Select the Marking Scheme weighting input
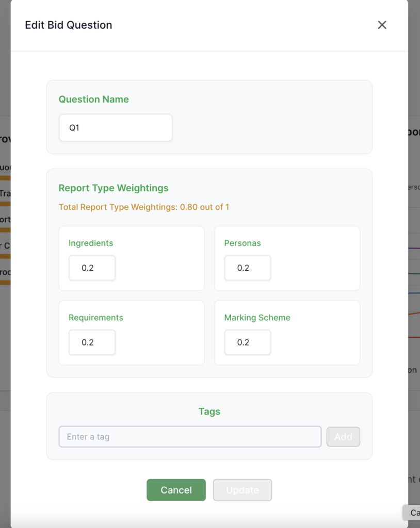Screen dimensions: 420x528 pyautogui.click(x=248, y=343)
